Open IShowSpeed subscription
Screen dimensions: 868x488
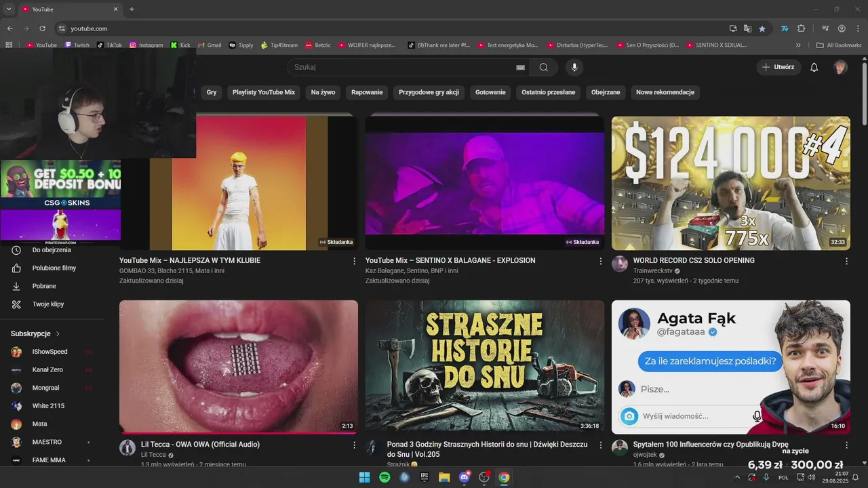[52, 352]
